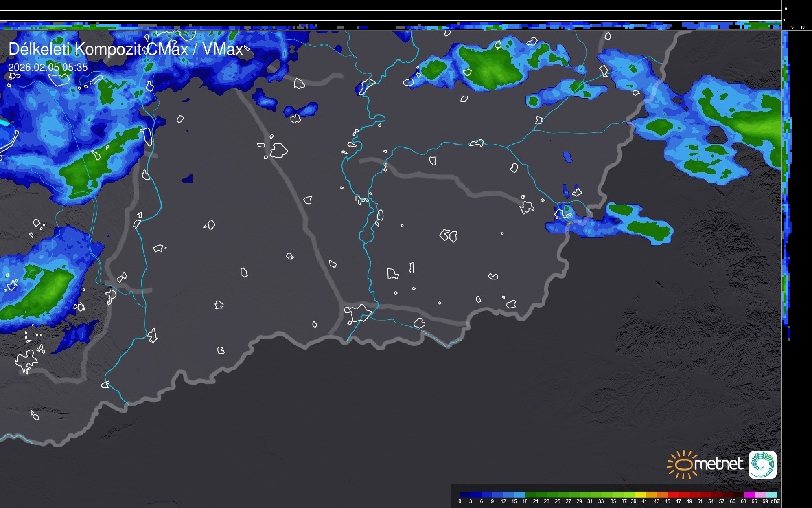Select the bright red 45 dBZ swatch
812x508 pixels.
673,495
